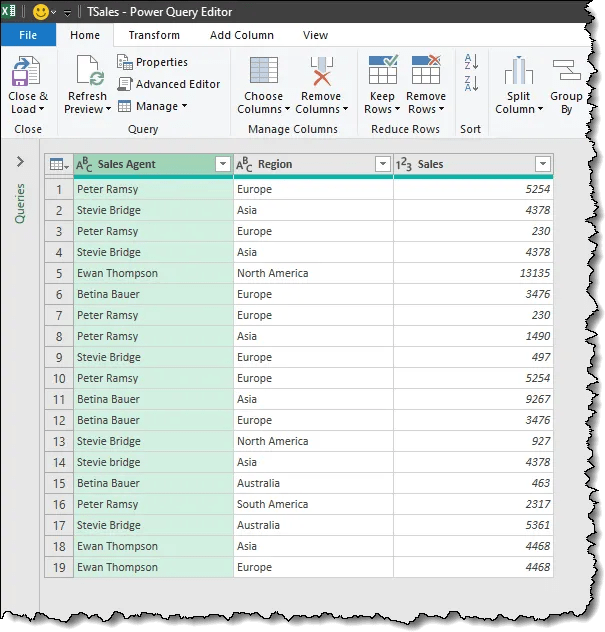The width and height of the screenshot is (605, 632).
Task: Click the 'Betina Bauer' cell in row 6
Action: coord(154,294)
